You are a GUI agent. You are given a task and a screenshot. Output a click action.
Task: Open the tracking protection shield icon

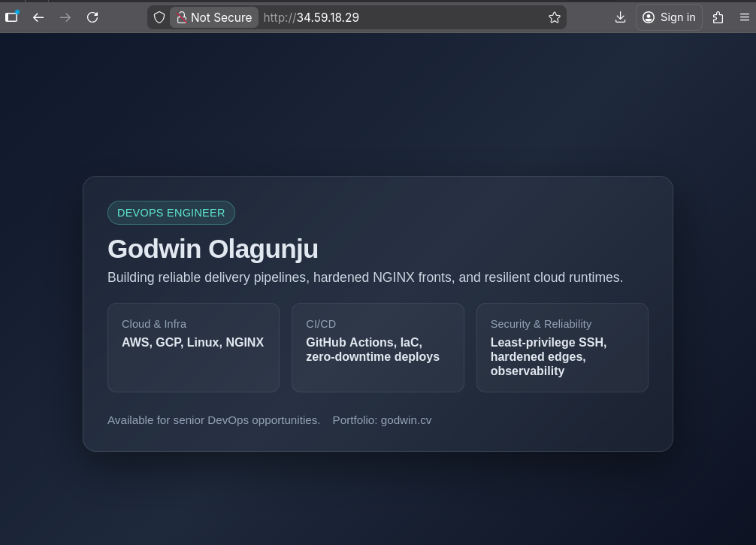pos(159,17)
